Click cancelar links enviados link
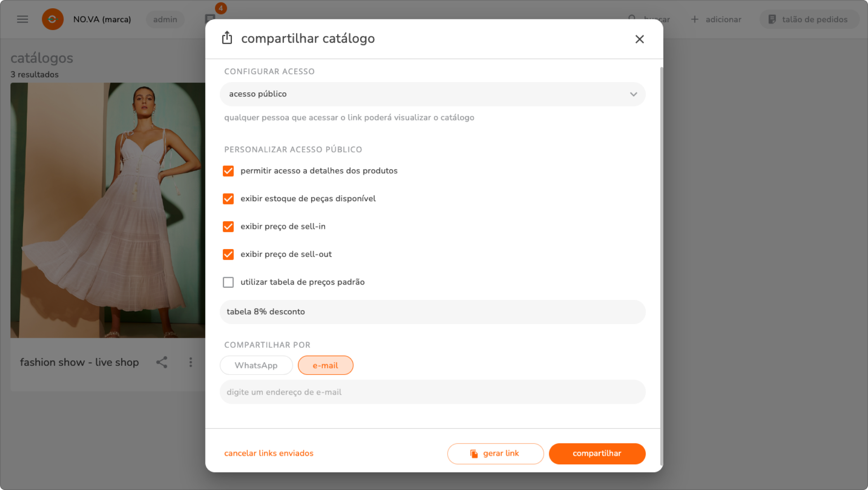The image size is (868, 490). click(269, 453)
